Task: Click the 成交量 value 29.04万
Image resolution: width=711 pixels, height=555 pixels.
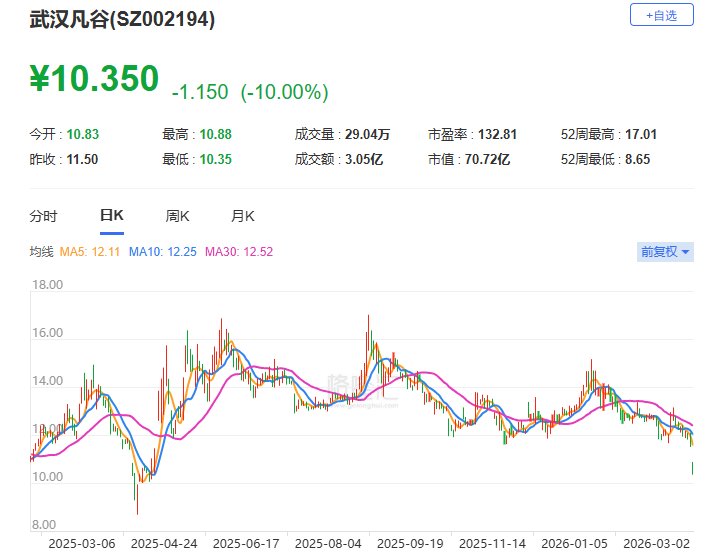Action: tap(367, 134)
